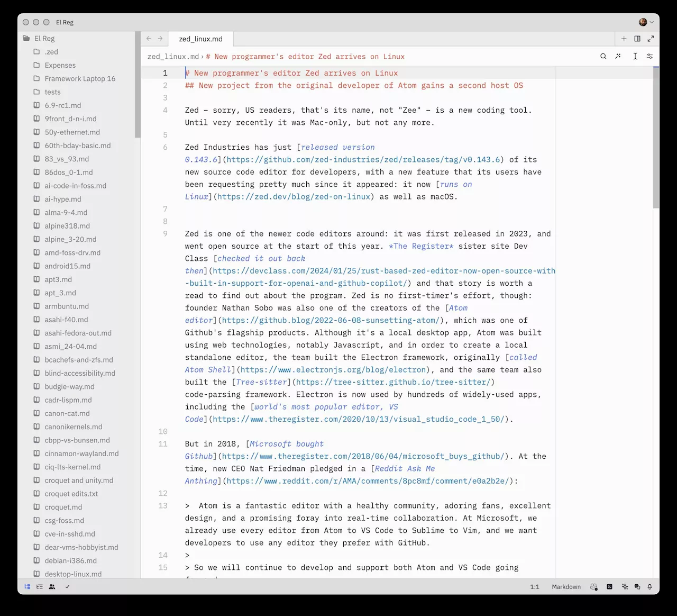Toggle the project panel in status bar
Image resolution: width=677 pixels, height=616 pixels.
pyautogui.click(x=28, y=586)
